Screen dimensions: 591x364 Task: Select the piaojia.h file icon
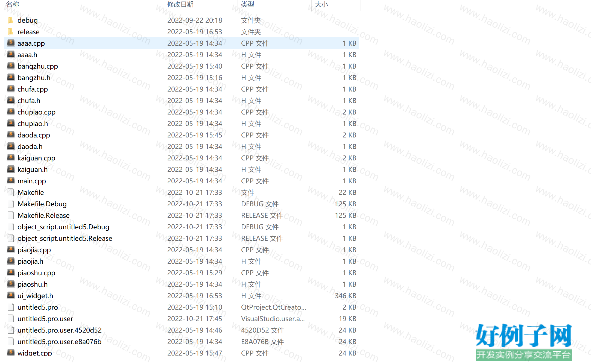(x=11, y=261)
